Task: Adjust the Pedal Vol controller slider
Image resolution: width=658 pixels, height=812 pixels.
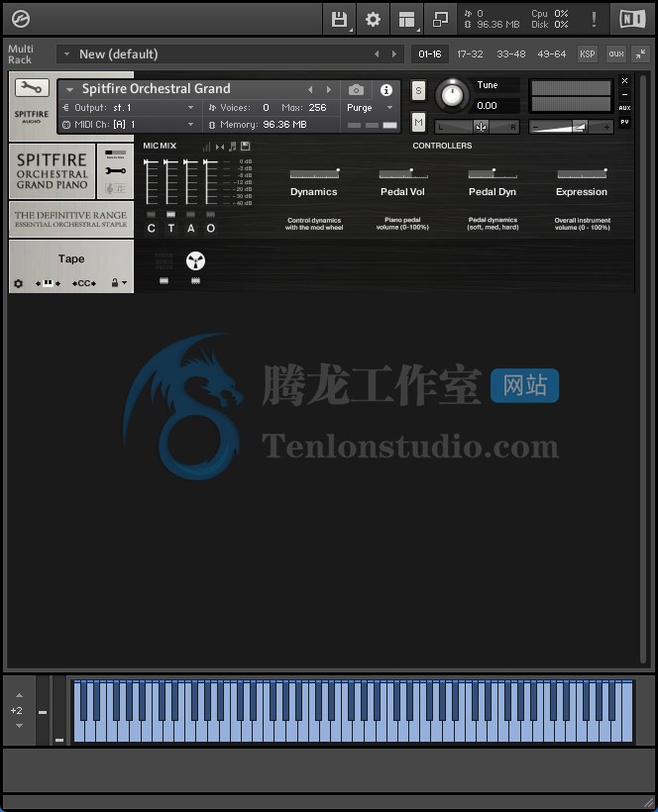Action: click(403, 173)
